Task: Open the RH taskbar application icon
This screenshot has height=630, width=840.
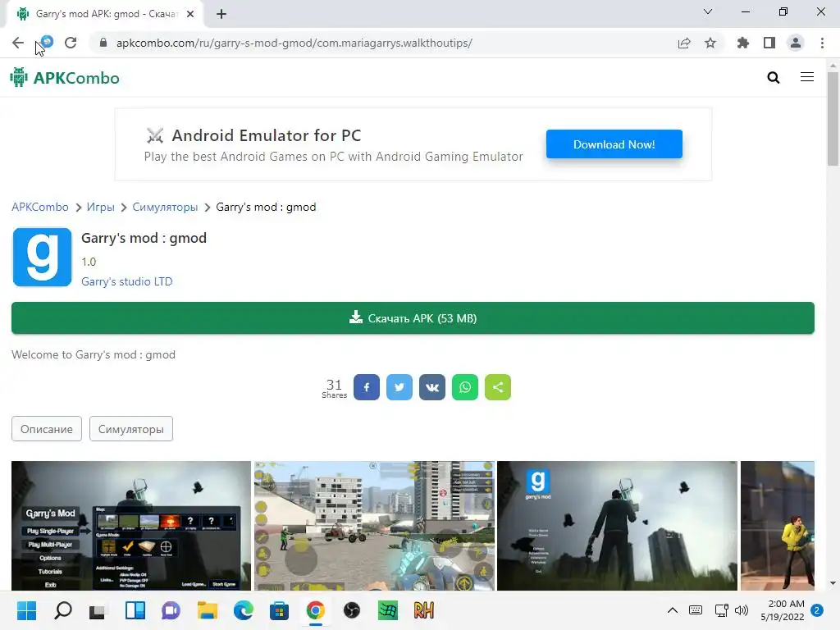Action: pyautogui.click(x=424, y=610)
